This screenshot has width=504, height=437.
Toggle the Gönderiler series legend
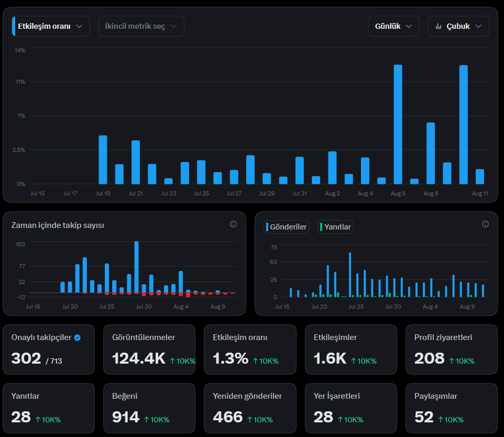pyautogui.click(x=286, y=227)
